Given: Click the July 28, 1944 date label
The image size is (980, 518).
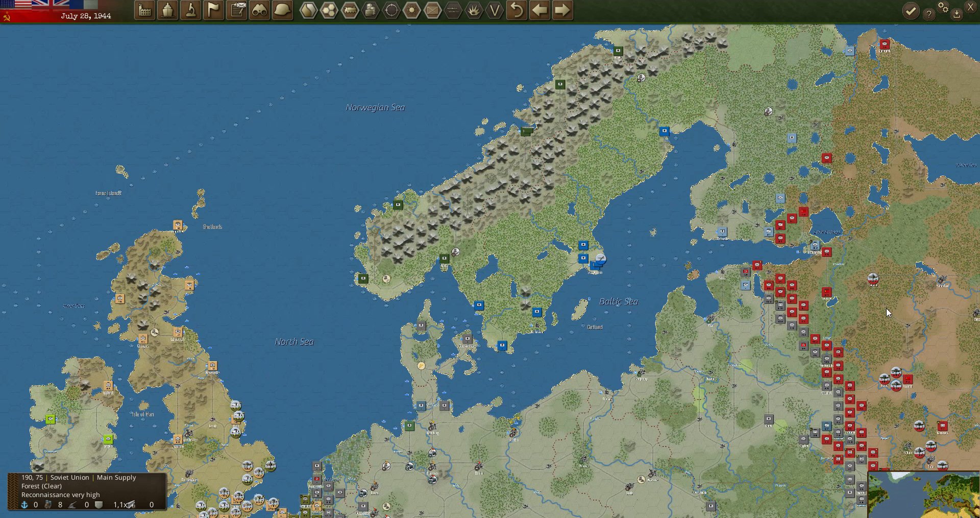Looking at the screenshot, I should point(86,16).
